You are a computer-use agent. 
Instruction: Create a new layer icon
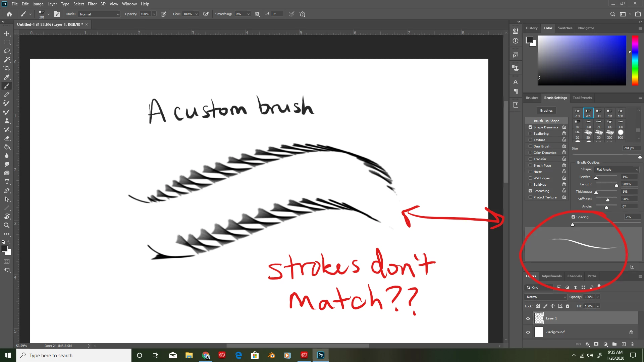pyautogui.click(x=624, y=344)
